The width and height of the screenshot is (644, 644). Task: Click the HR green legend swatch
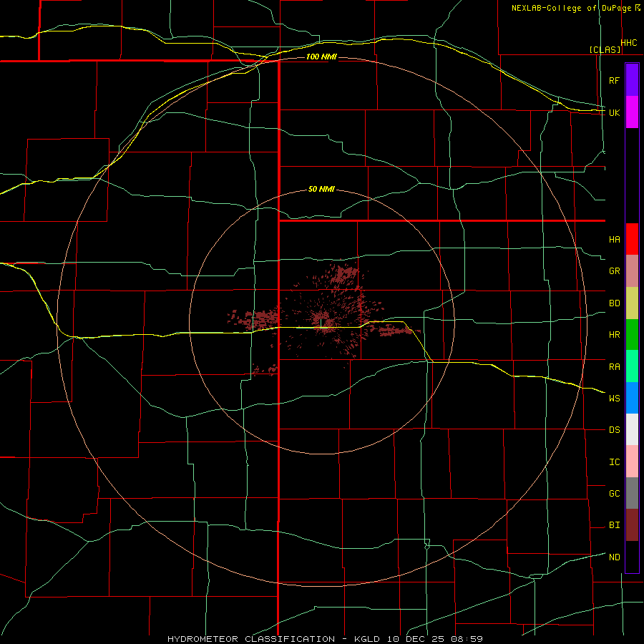[632, 335]
